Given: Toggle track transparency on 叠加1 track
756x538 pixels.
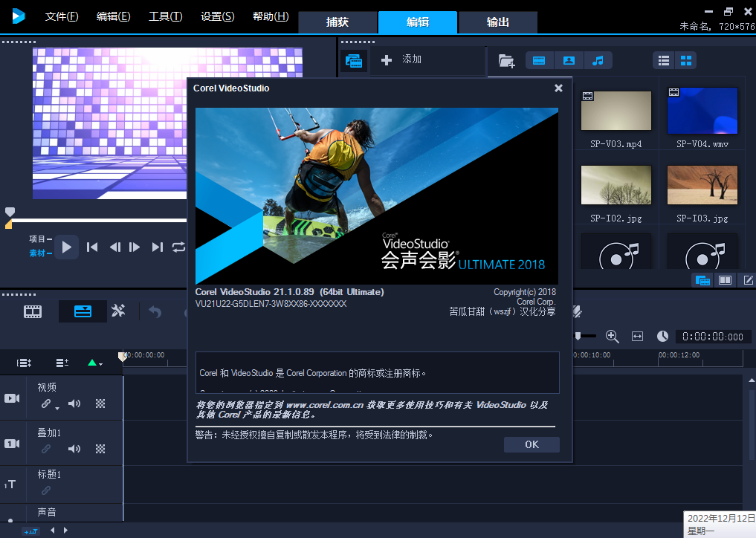Looking at the screenshot, I should click(100, 449).
